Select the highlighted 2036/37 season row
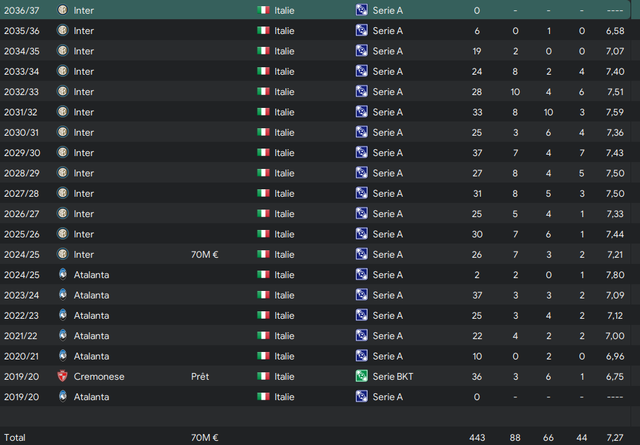 315,10
